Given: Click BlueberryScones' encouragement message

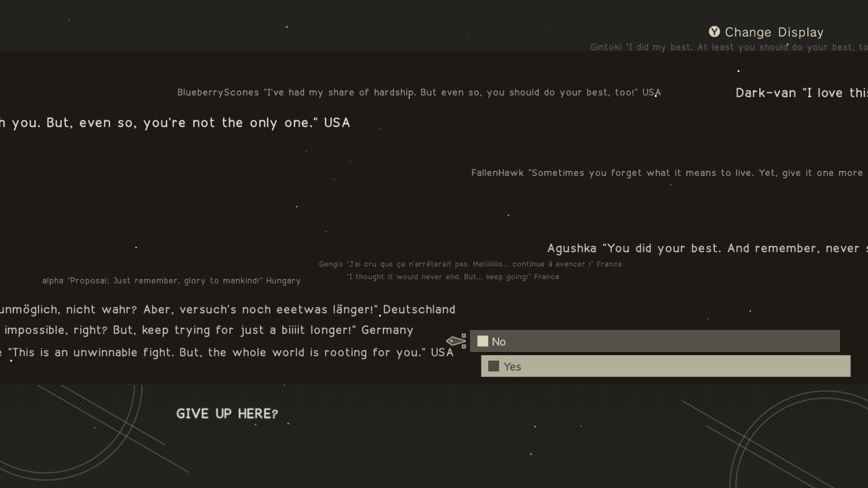Looking at the screenshot, I should click(x=419, y=92).
